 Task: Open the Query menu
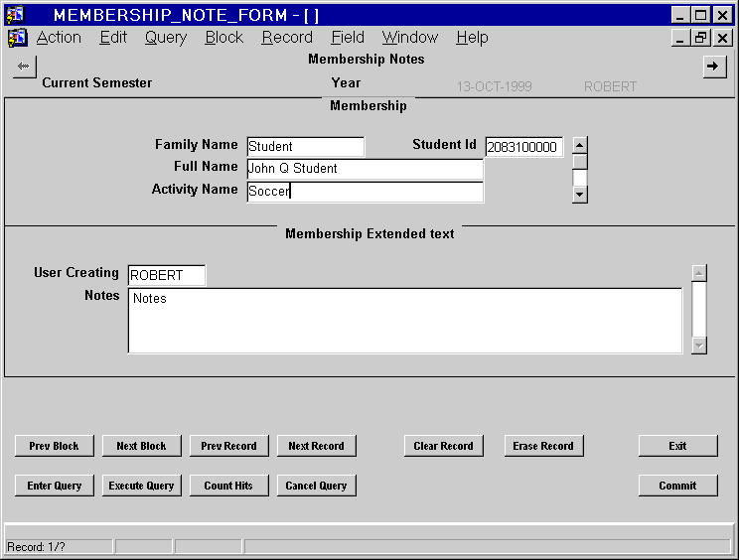pos(166,37)
